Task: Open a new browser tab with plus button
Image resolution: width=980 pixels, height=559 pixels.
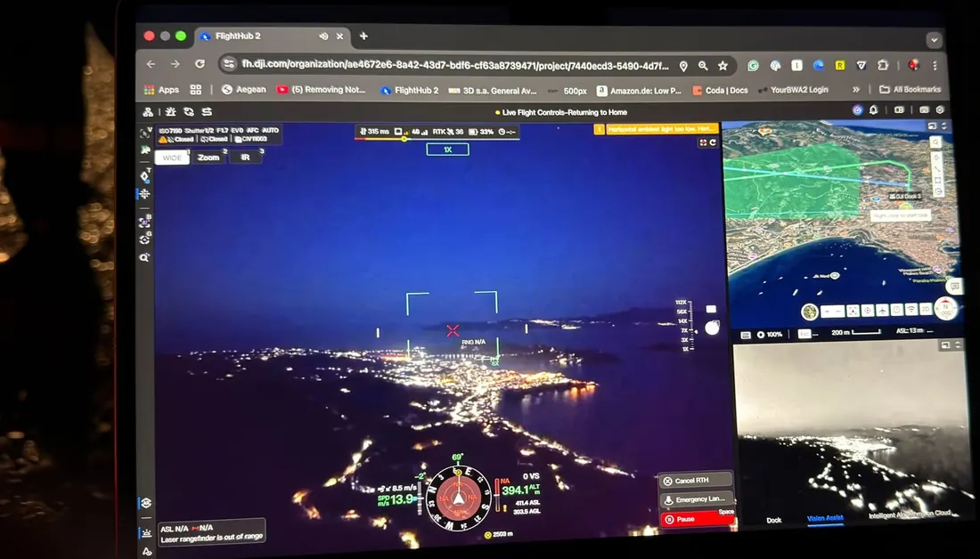Action: [363, 36]
